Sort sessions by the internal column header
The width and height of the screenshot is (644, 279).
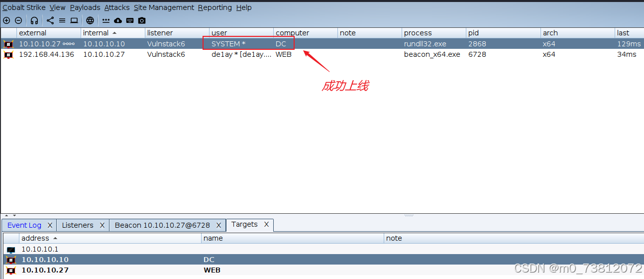click(113, 33)
